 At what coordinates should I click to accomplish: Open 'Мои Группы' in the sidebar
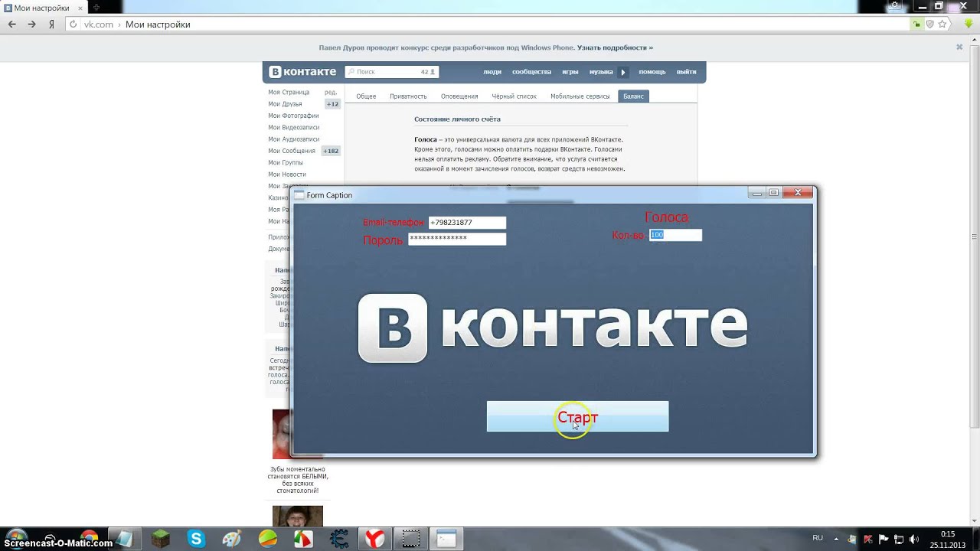click(x=286, y=163)
